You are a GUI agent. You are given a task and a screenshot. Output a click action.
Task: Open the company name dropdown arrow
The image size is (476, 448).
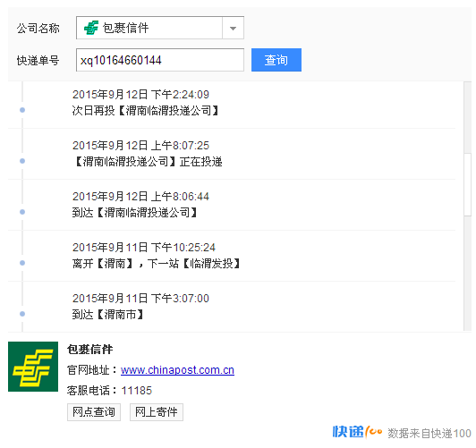point(233,29)
